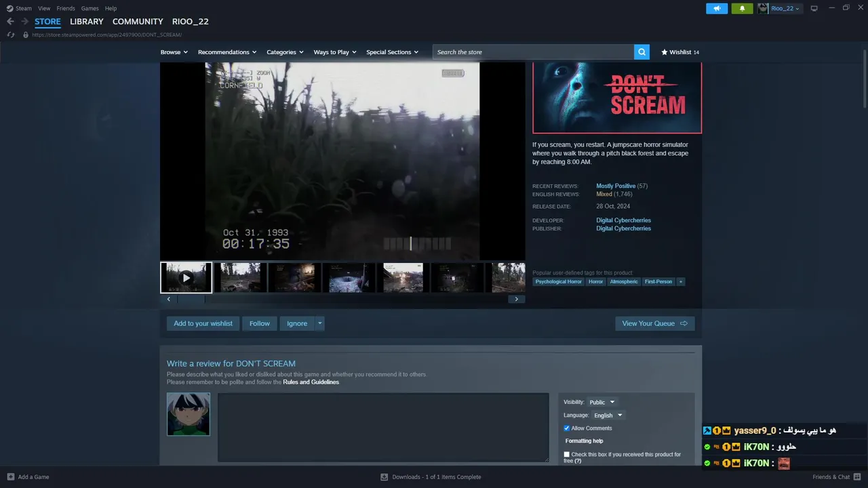The height and width of the screenshot is (488, 868).
Task: Open the Games menu
Action: click(x=90, y=8)
